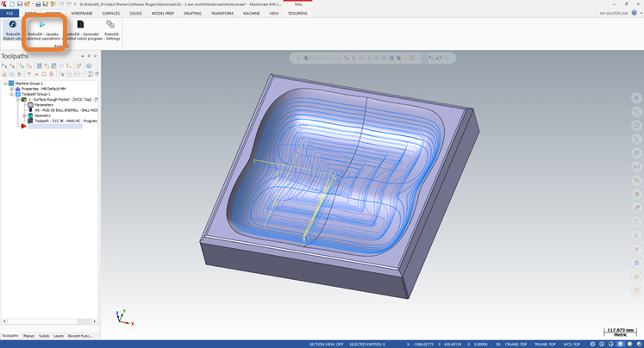This screenshot has height=348, width=644.
Task: Collapse the Machine Group-1 tree node
Action: (x=5, y=84)
